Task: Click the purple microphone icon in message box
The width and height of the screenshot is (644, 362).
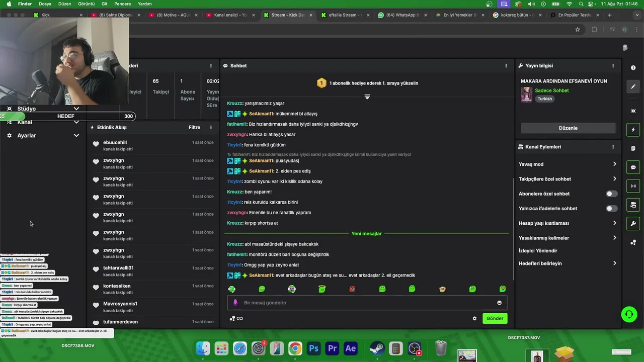Action: point(235,303)
